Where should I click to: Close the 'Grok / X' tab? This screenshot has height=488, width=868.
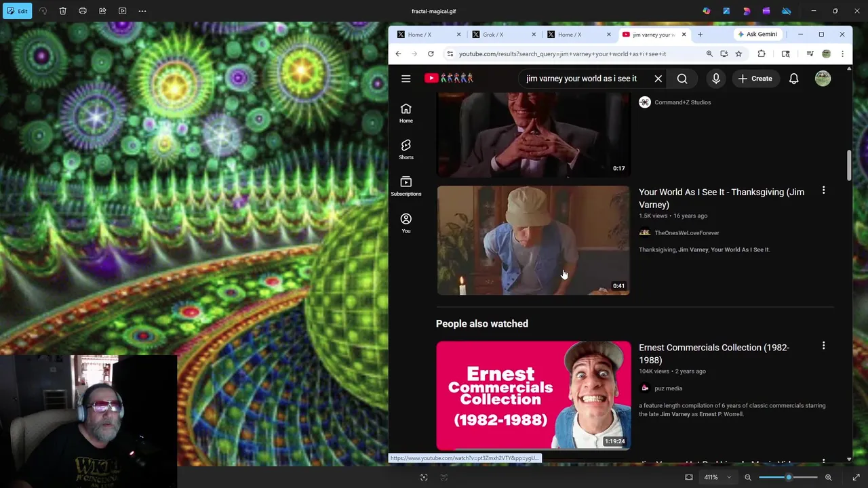point(534,35)
